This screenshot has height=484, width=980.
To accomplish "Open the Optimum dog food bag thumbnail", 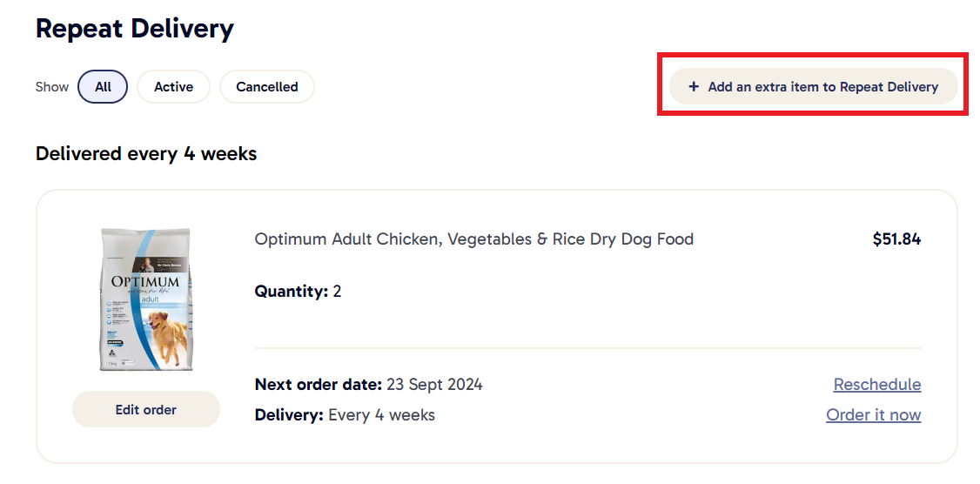I will coord(146,299).
